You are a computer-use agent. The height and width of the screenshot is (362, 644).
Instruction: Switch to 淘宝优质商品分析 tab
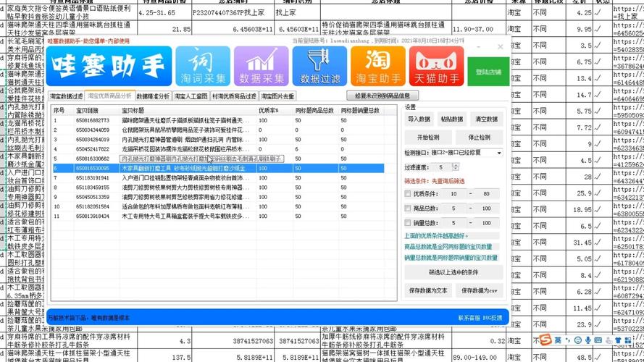(109, 96)
